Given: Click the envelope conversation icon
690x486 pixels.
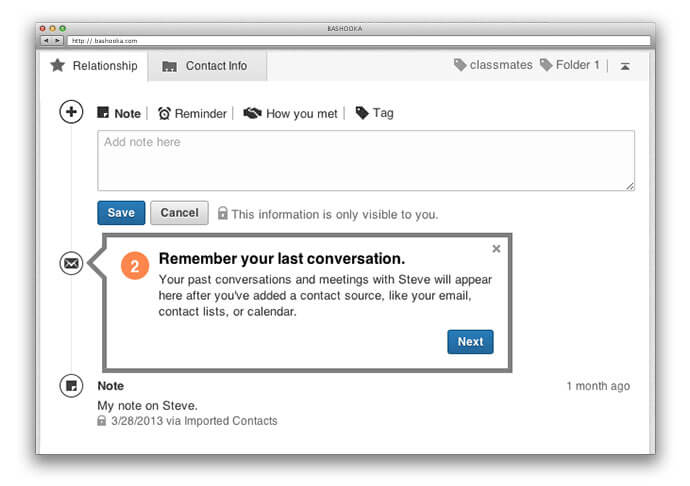Looking at the screenshot, I should coord(71,264).
